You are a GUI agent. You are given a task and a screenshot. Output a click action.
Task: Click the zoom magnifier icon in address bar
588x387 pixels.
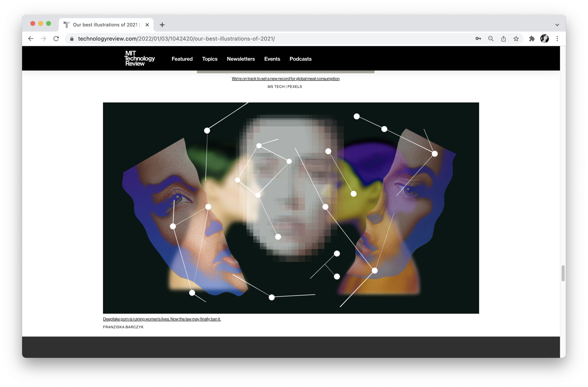pos(491,39)
